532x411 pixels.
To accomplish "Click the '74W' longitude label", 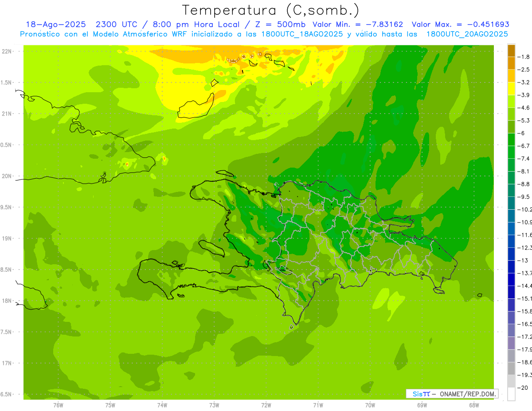I will click(162, 405).
